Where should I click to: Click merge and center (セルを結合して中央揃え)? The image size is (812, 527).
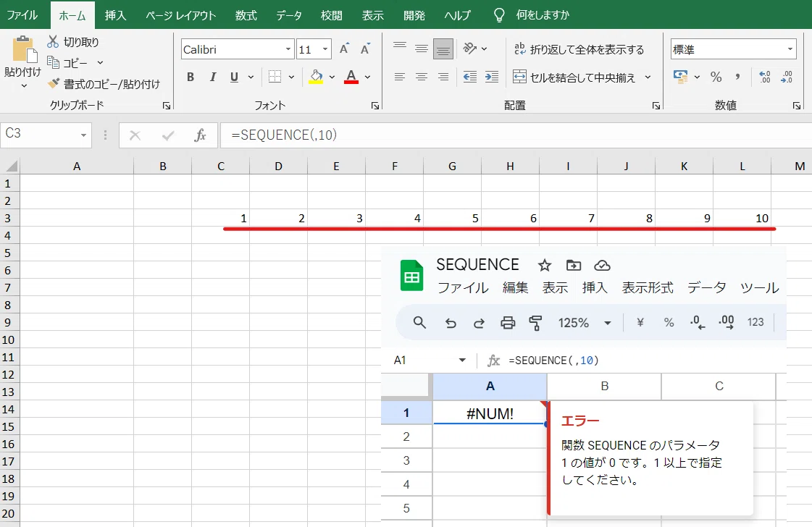[574, 77]
